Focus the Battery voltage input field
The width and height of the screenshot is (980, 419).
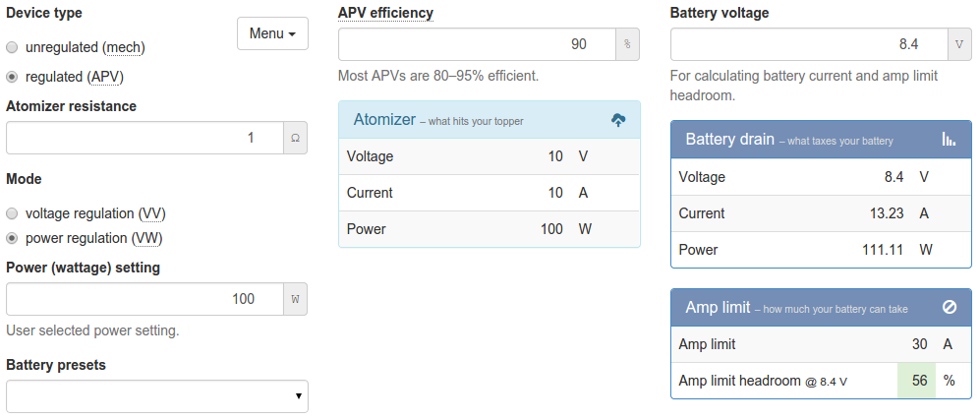[808, 44]
